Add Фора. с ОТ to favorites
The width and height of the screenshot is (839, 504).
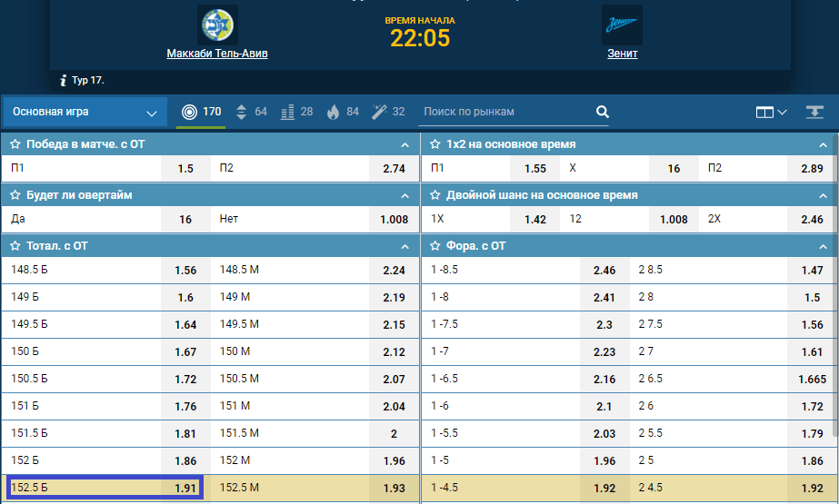[435, 246]
